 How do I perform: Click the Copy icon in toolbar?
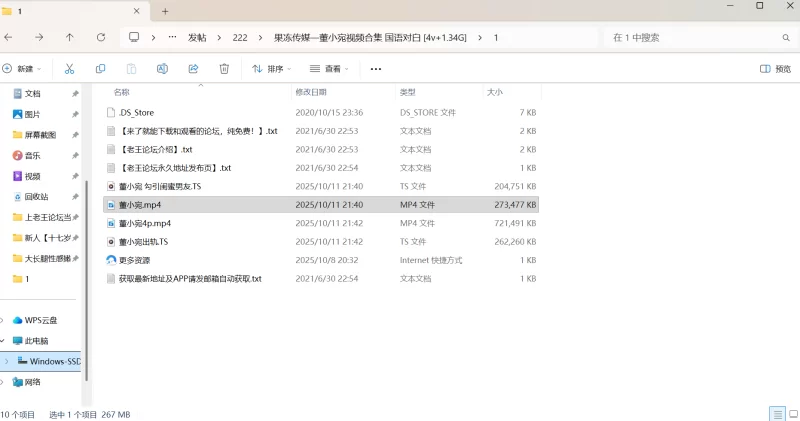pos(100,69)
